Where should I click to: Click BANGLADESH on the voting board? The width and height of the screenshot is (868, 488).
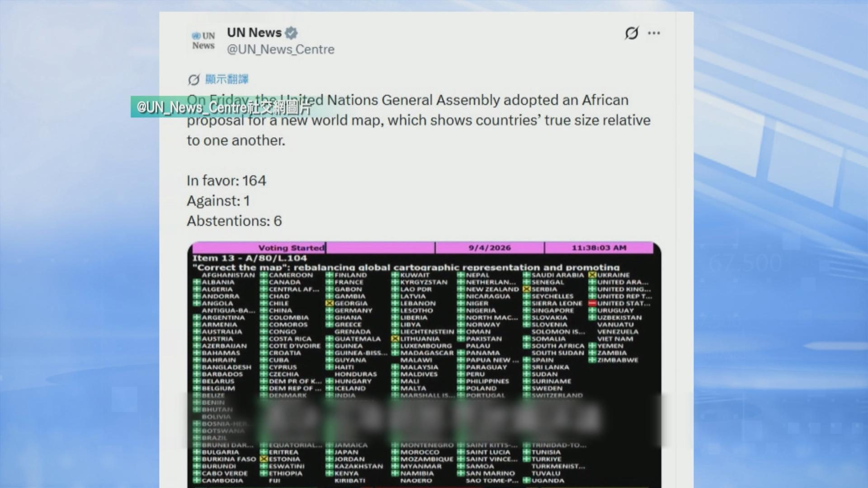(x=226, y=367)
